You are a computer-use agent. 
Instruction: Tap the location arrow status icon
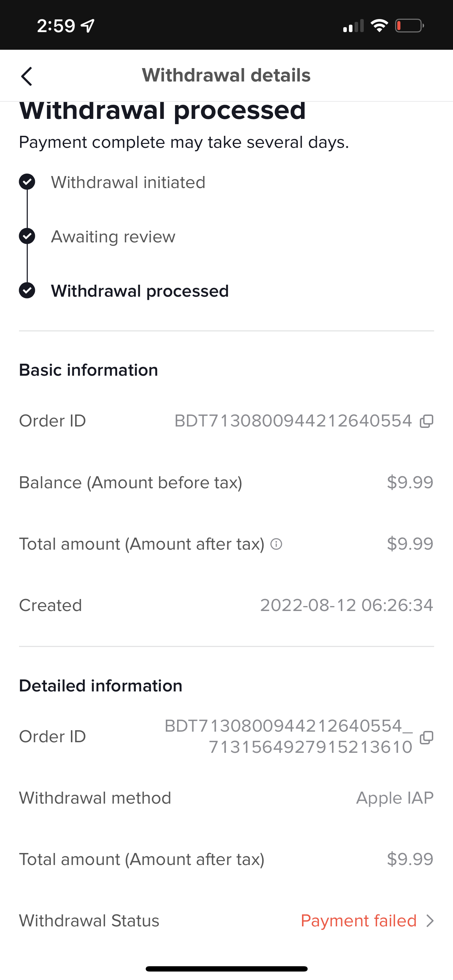click(88, 26)
